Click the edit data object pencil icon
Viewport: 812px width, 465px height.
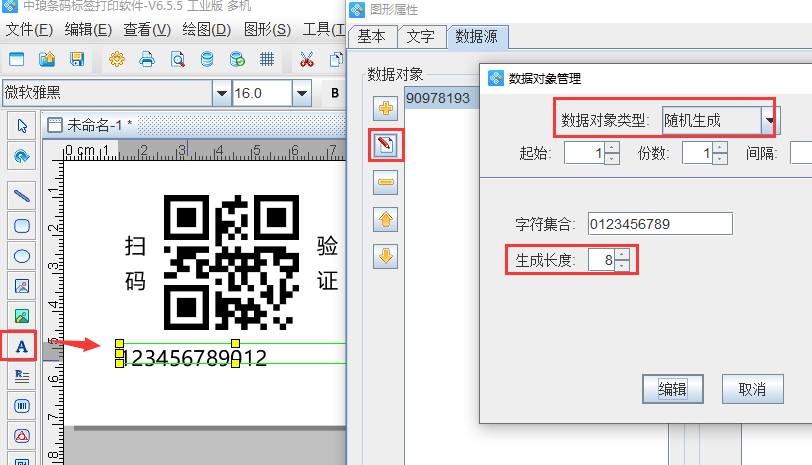pyautogui.click(x=386, y=145)
